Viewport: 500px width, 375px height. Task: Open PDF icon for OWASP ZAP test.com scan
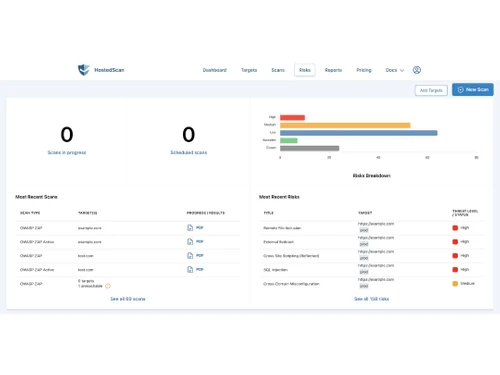click(190, 256)
